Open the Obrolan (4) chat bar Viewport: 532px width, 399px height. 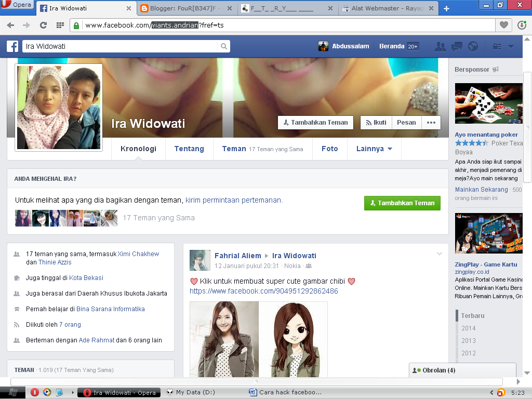click(x=462, y=370)
